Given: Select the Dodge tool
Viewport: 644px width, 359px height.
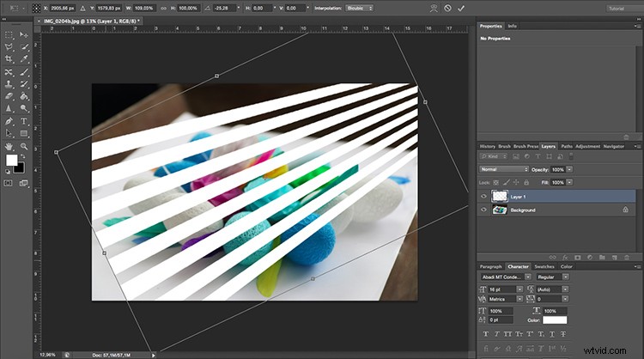Looking at the screenshot, I should 24,108.
